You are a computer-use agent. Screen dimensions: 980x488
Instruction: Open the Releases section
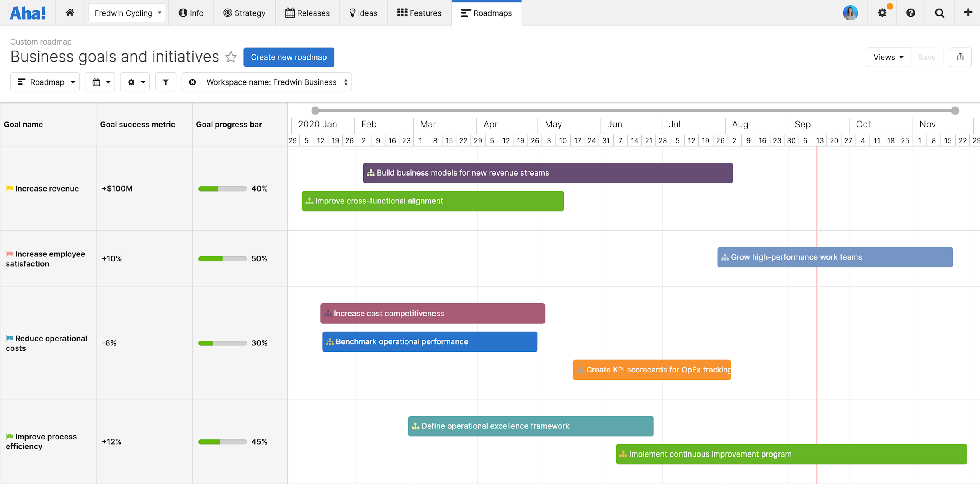pyautogui.click(x=307, y=13)
